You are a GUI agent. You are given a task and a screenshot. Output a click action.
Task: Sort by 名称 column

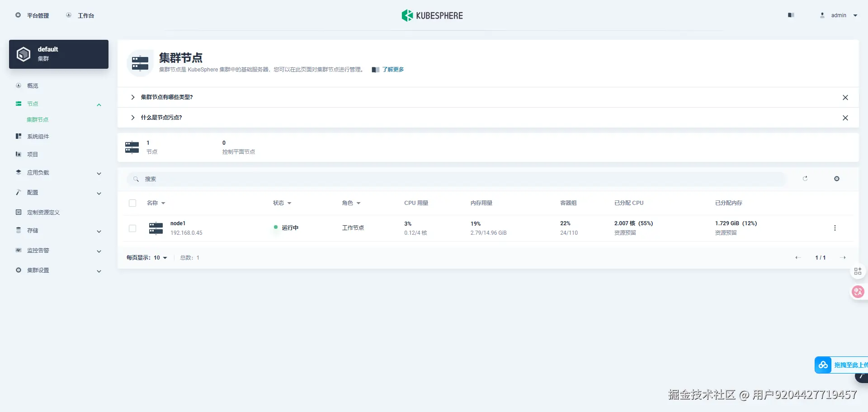point(156,203)
